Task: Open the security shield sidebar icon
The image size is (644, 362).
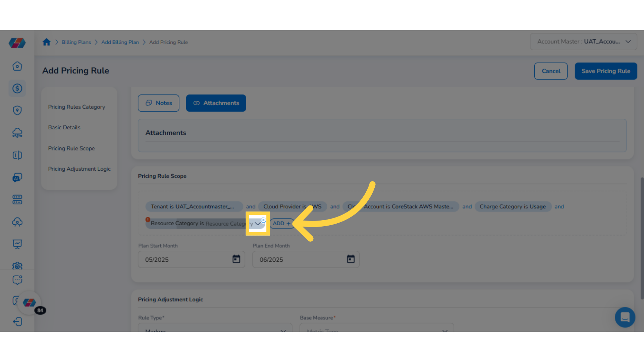Action: [17, 110]
